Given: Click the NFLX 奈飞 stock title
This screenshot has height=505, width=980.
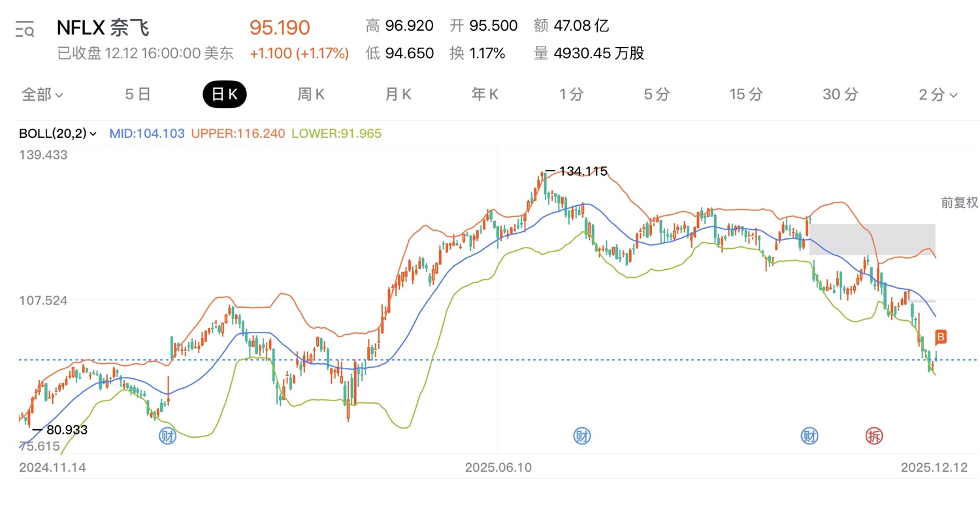Looking at the screenshot, I should tap(103, 27).
